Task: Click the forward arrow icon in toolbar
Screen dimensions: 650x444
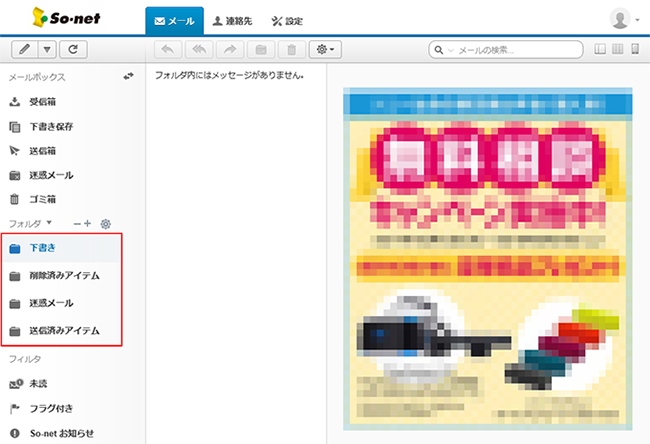Action: point(230,48)
